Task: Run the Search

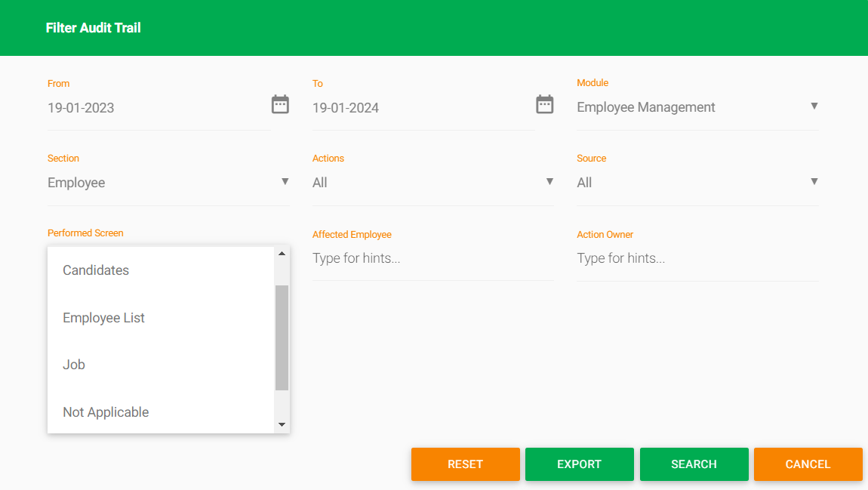Action: click(x=694, y=464)
